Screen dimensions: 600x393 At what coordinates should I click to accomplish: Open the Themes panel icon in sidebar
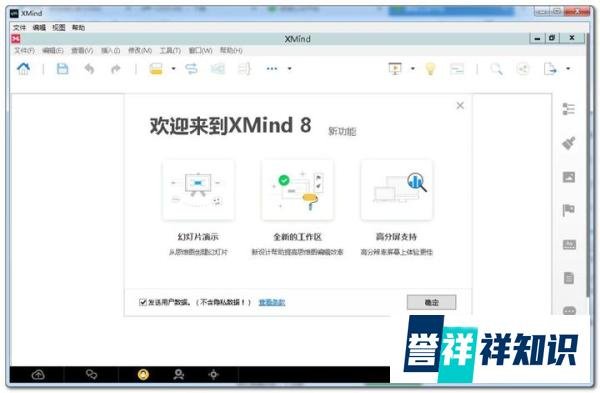[x=569, y=244]
